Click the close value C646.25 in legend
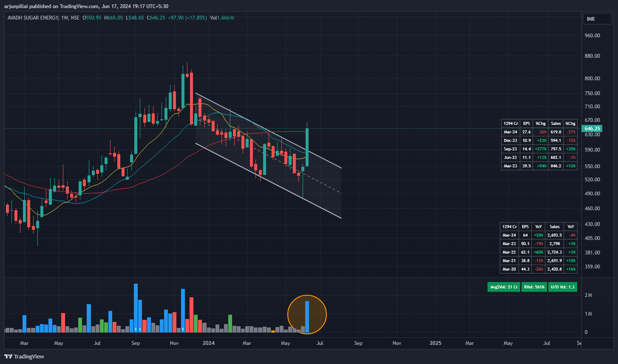The image size is (618, 364). (x=156, y=18)
